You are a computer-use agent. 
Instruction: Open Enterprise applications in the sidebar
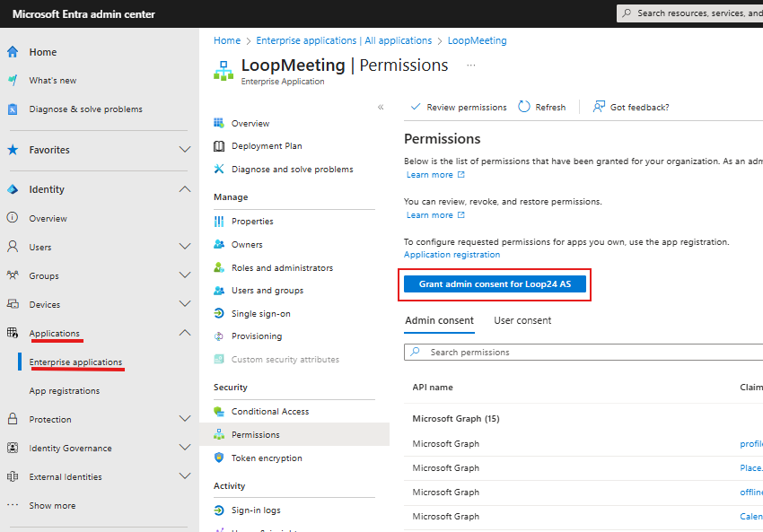(x=75, y=362)
